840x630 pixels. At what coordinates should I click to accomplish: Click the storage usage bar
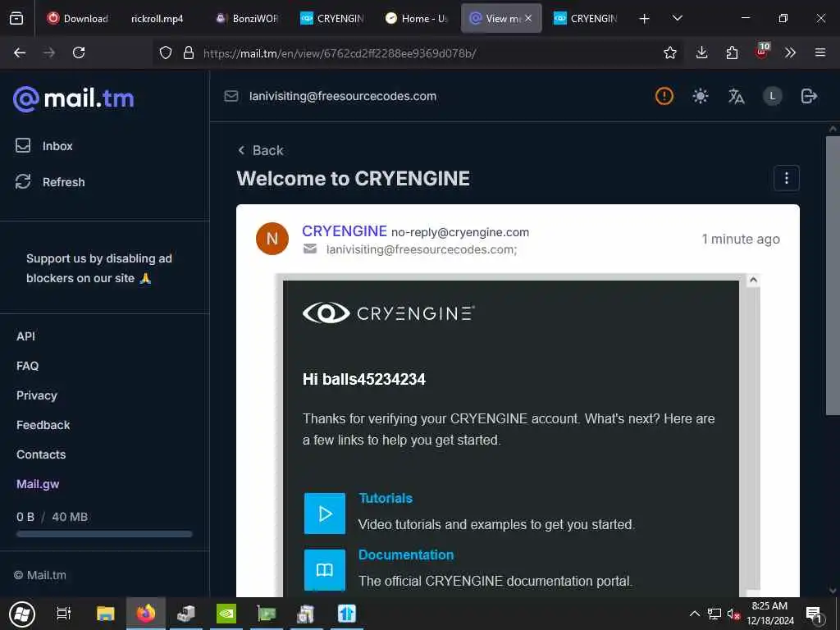point(104,534)
